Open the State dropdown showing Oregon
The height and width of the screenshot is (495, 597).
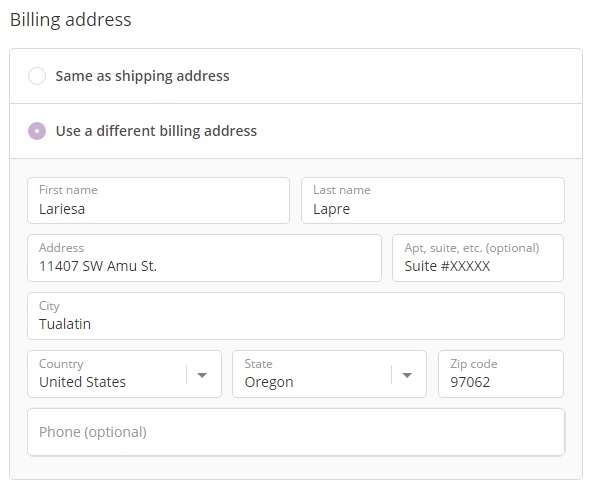pyautogui.click(x=329, y=374)
